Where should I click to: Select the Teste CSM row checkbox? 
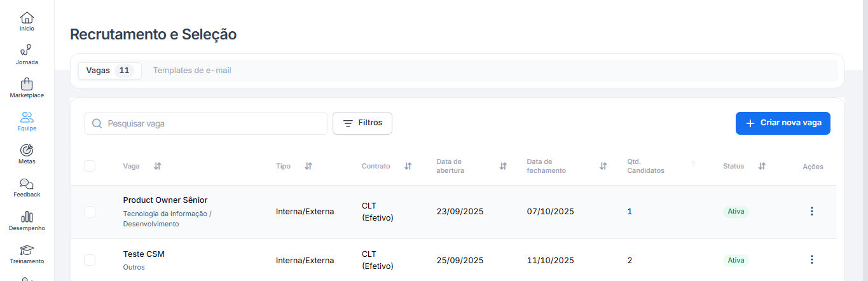[90, 260]
